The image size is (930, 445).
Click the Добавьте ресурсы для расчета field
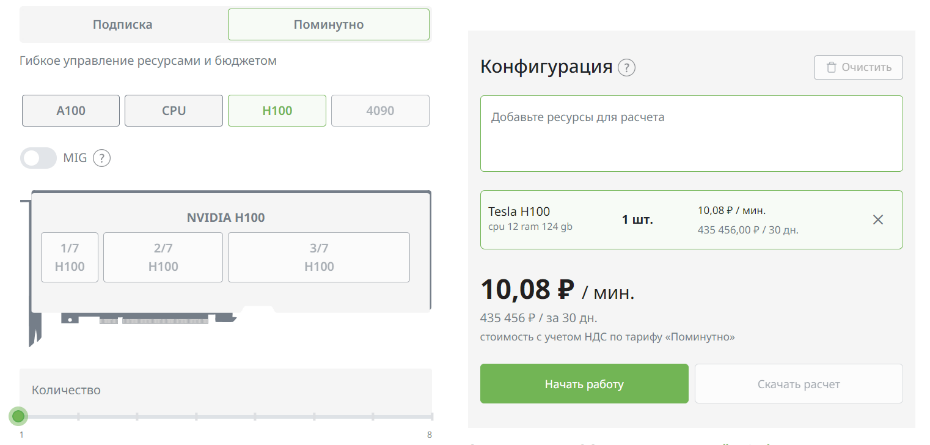691,133
